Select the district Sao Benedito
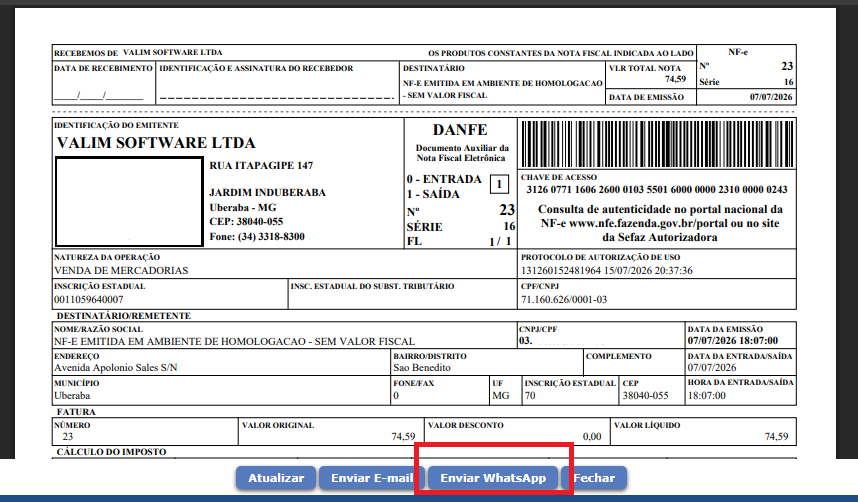Image resolution: width=858 pixels, height=502 pixels. pos(422,368)
